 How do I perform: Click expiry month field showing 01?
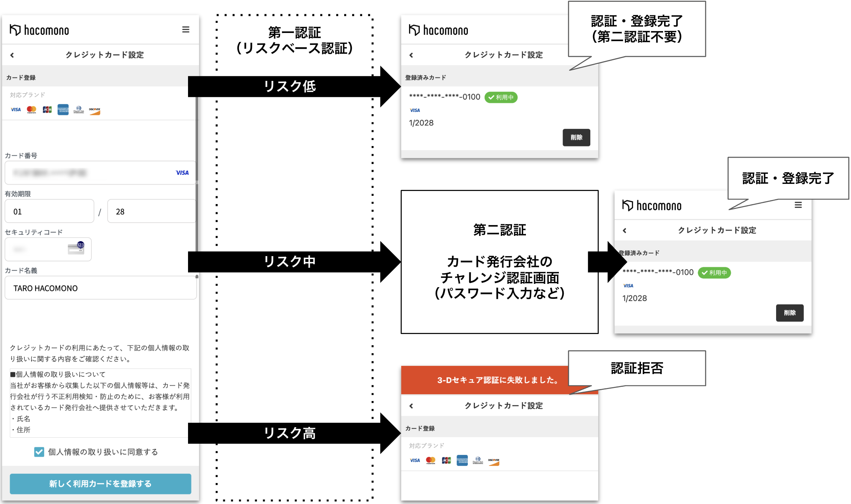49,212
